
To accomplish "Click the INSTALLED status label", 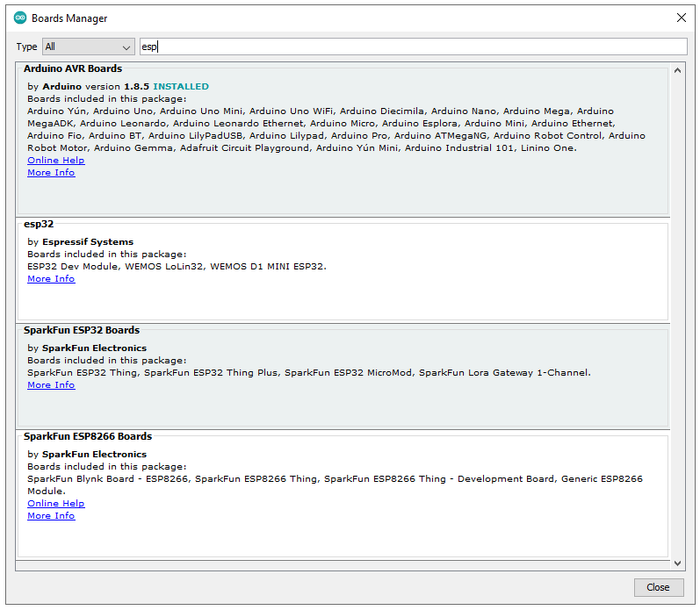I will click(181, 87).
